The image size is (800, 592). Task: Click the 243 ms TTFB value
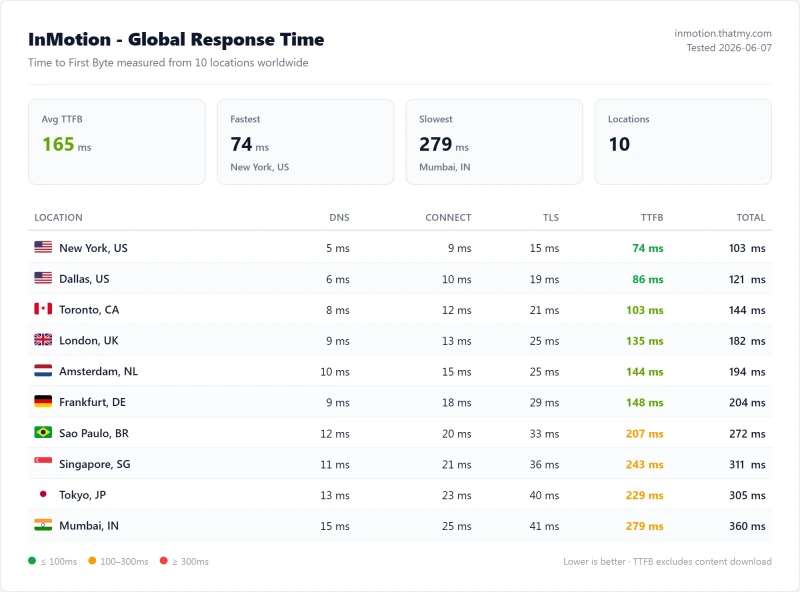pyautogui.click(x=645, y=464)
